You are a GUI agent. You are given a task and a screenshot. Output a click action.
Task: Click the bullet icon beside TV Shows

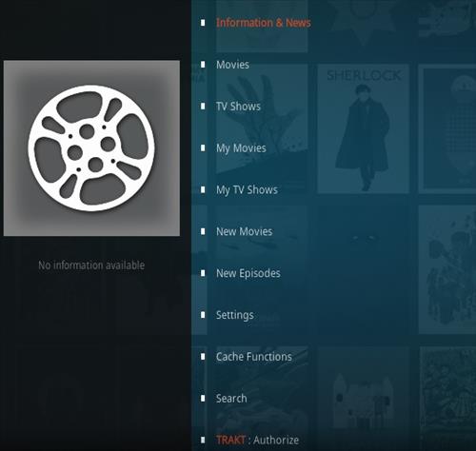click(x=203, y=106)
